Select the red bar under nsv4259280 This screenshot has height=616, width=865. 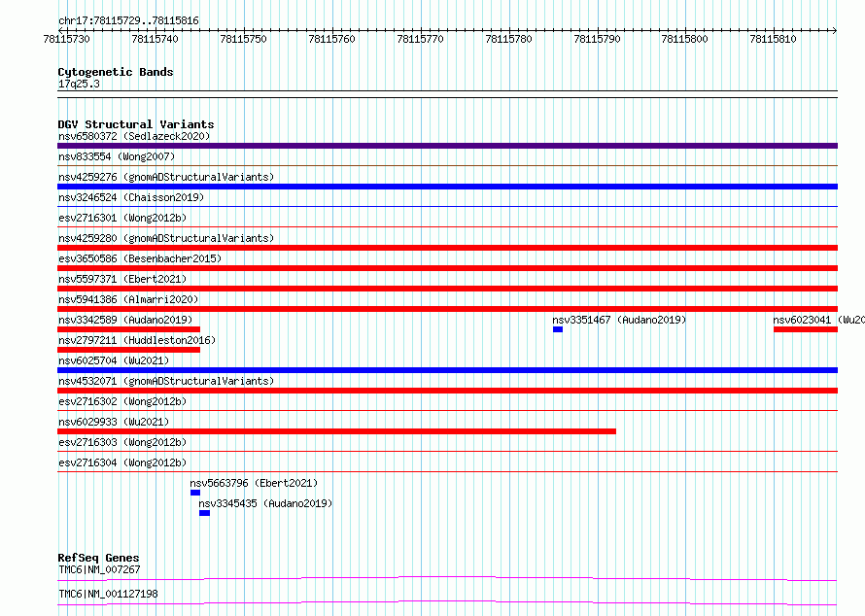[x=447, y=248]
